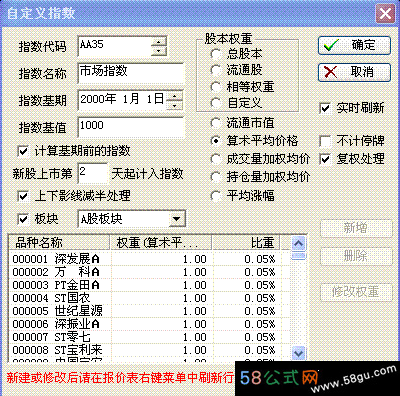
Task: Click the disabled 删除 button
Action: pyautogui.click(x=356, y=256)
